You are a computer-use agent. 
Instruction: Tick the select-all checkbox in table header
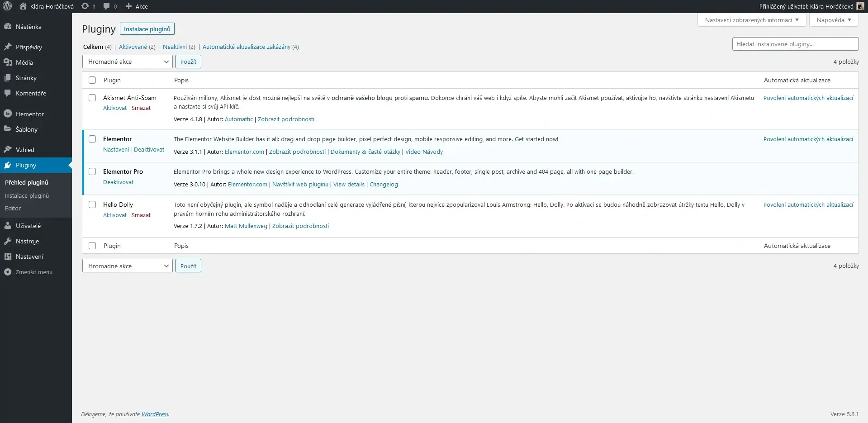(x=92, y=80)
